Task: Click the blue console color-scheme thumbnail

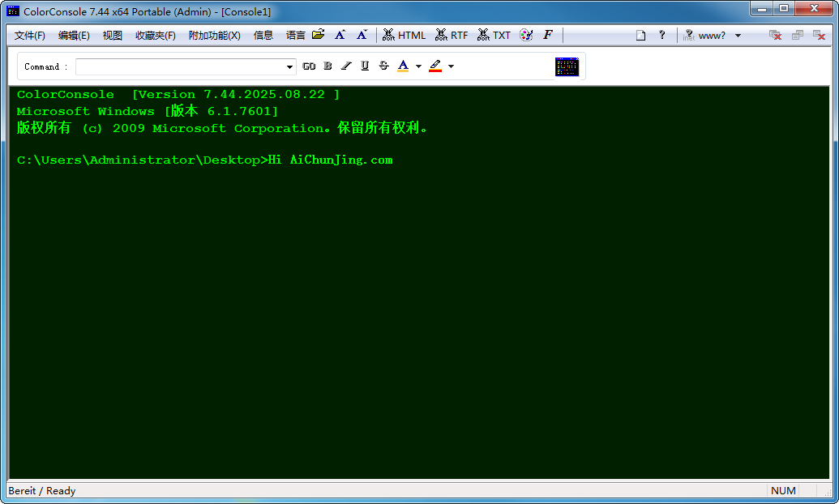Action: coord(567,67)
